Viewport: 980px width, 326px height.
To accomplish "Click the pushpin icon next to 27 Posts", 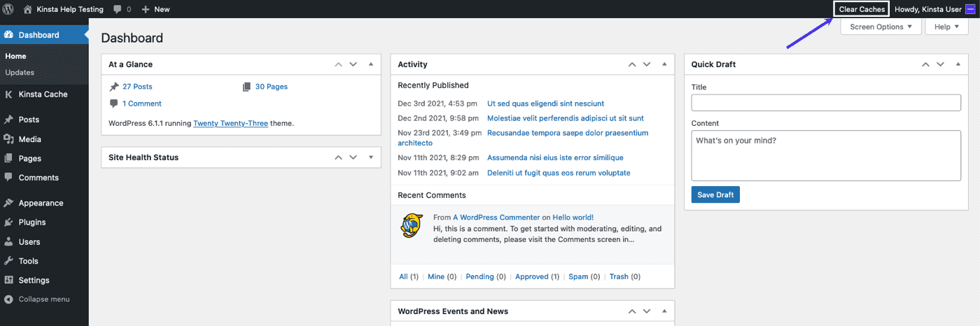I will click(x=114, y=87).
